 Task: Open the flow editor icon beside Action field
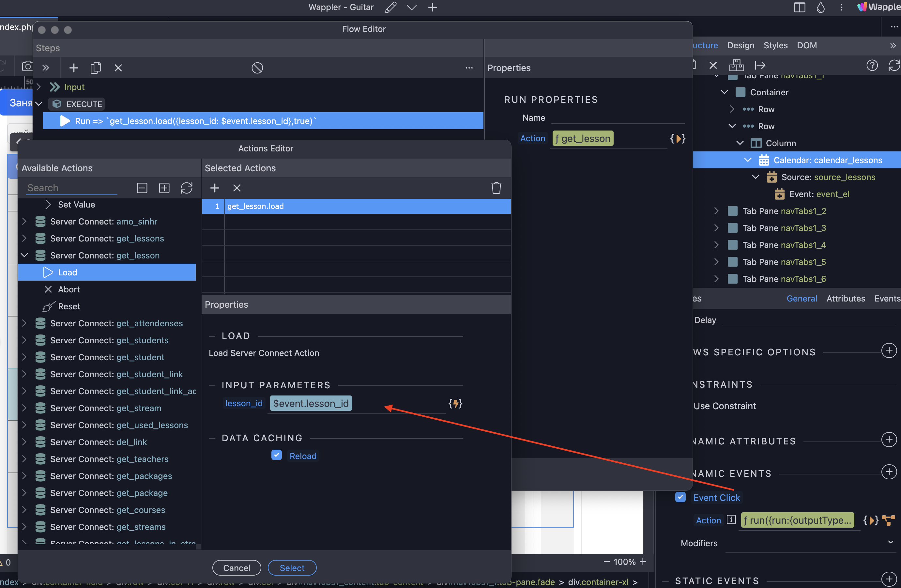[889, 520]
